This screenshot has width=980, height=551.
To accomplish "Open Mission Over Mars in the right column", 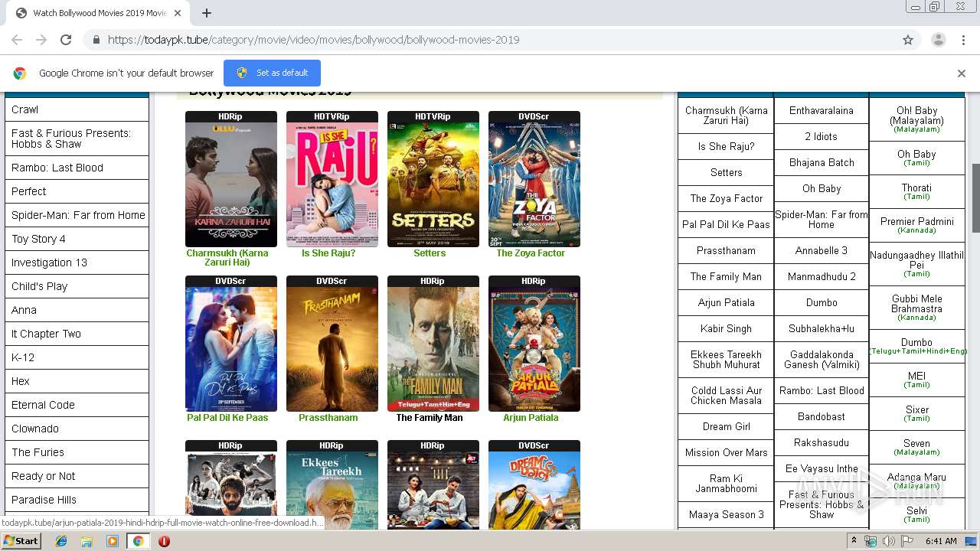I will (726, 452).
